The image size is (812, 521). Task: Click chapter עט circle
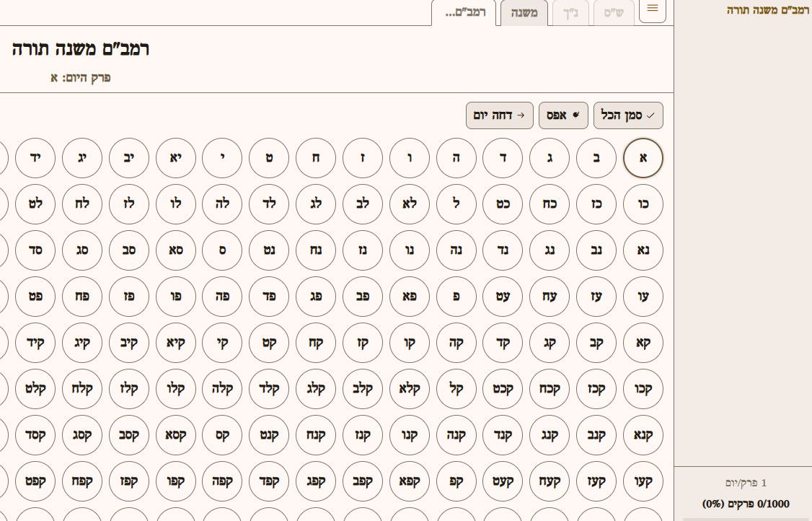point(503,296)
